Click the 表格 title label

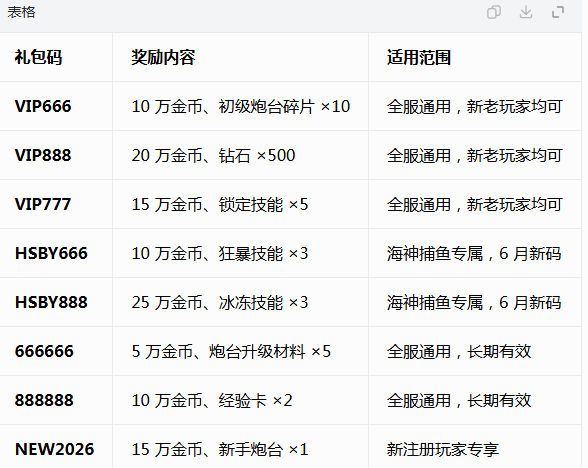(x=21, y=12)
